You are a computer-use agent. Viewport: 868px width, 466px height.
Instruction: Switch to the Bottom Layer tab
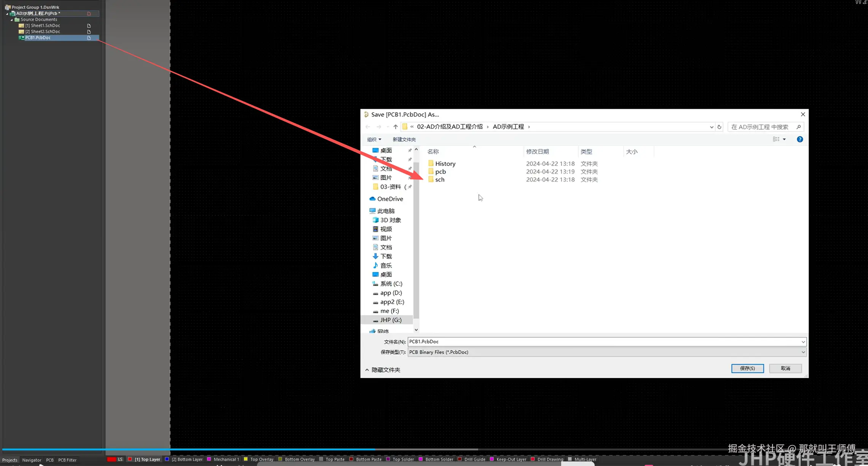coord(187,459)
